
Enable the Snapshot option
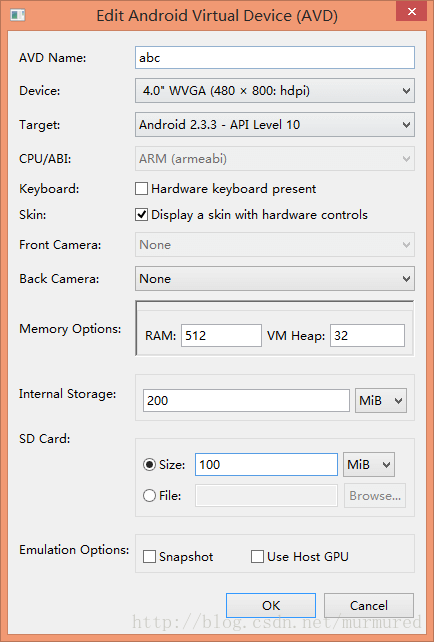149,556
